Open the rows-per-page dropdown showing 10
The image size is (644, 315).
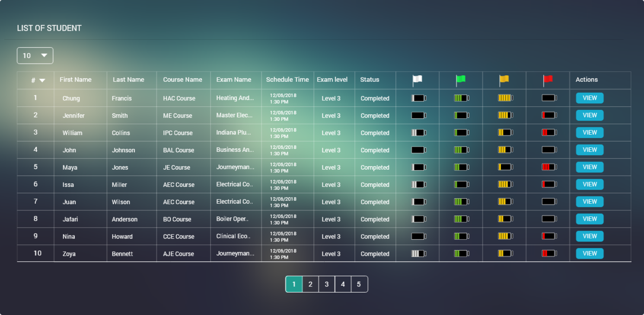pyautogui.click(x=35, y=55)
